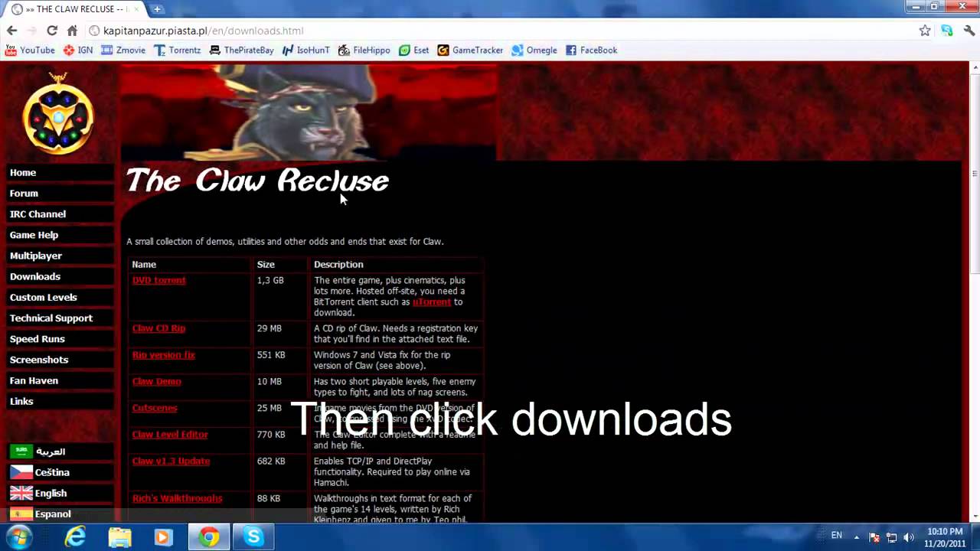
Task: Reload the page with the refresh icon
Action: tap(52, 31)
